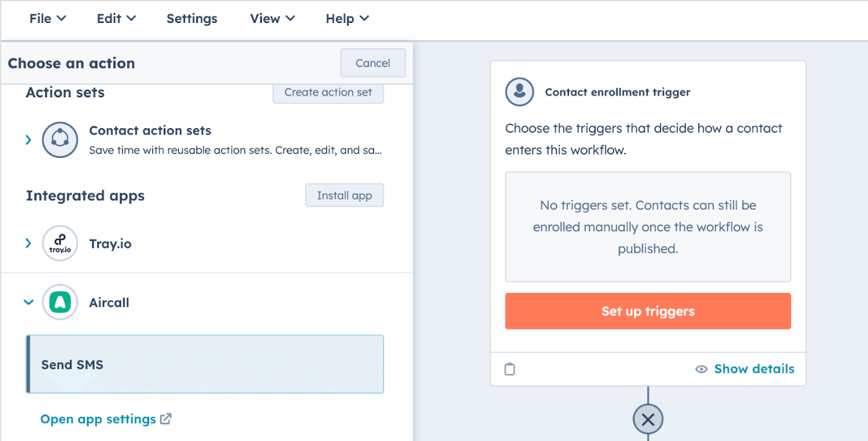
Task: Open the Settings menu item
Action: point(192,19)
